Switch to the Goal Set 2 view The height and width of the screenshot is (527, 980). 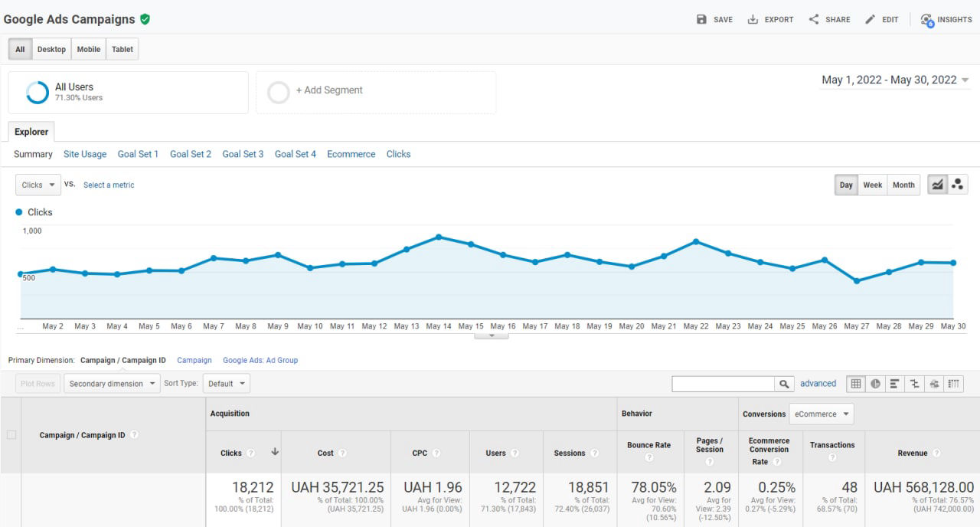191,154
